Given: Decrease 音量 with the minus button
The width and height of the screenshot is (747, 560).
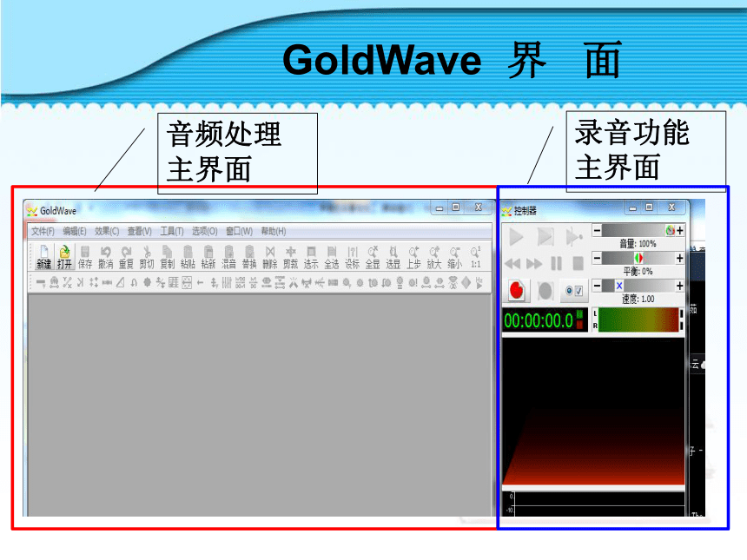Looking at the screenshot, I should pyautogui.click(x=597, y=230).
